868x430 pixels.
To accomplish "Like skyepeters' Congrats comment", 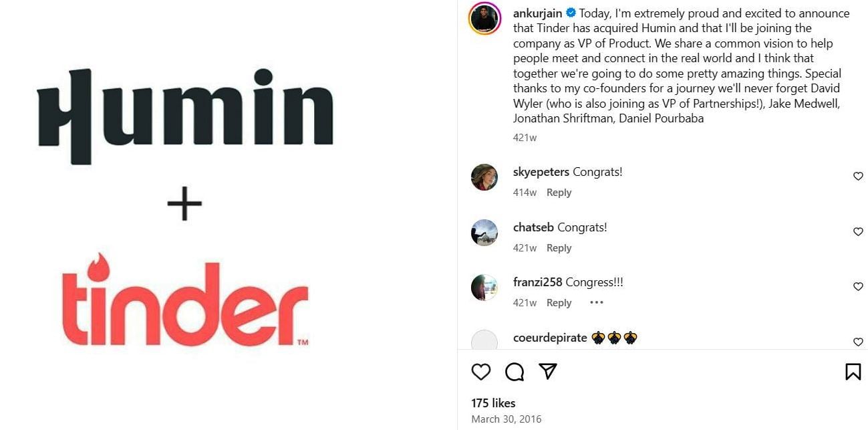I will click(x=858, y=177).
